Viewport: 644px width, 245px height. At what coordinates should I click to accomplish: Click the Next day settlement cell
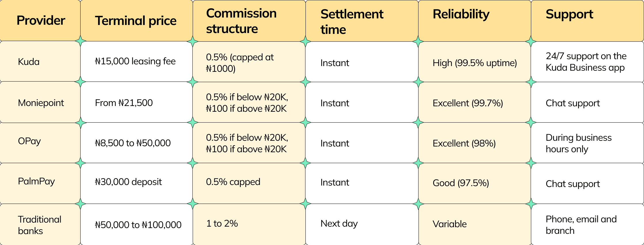pos(339,223)
